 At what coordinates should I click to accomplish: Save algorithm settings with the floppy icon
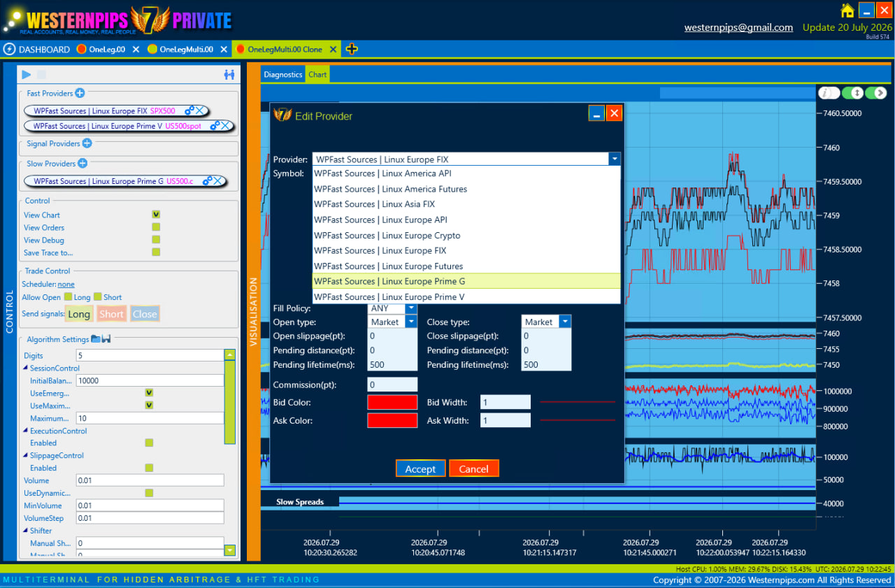[x=107, y=339]
